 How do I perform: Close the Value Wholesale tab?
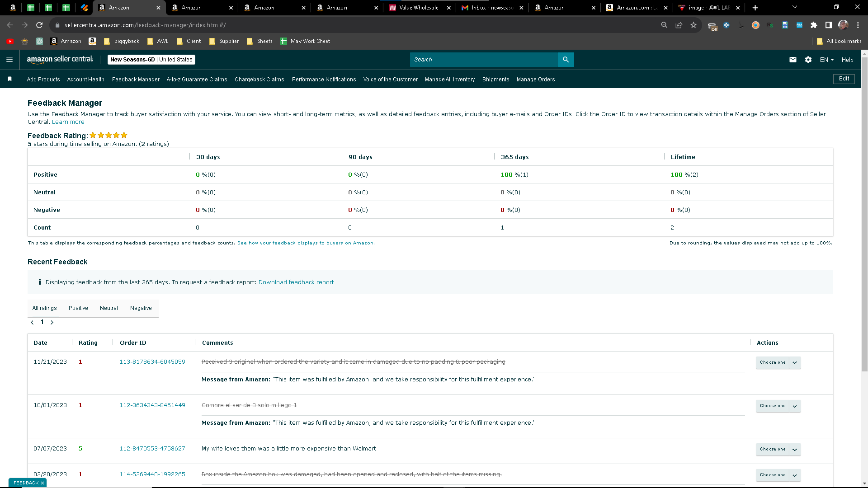449,8
